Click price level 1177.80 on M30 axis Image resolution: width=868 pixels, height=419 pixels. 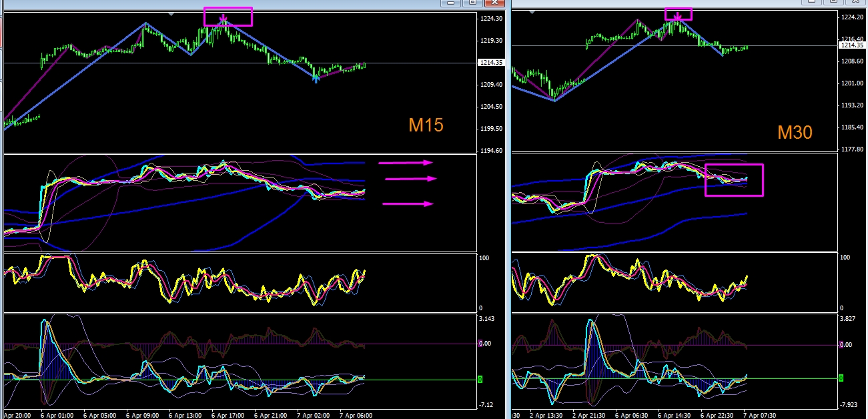[853, 149]
